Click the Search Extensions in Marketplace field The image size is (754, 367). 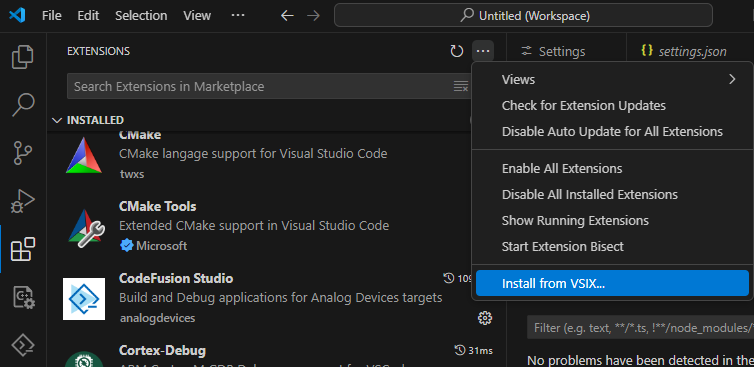(269, 87)
